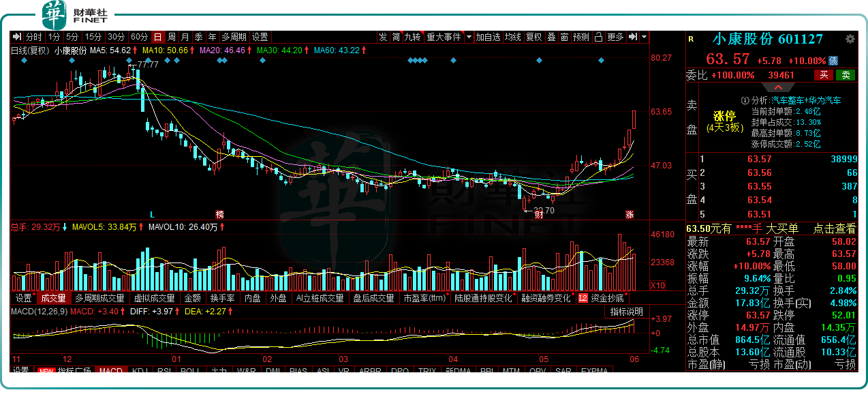Click the blue 债 bond icon
Screen dimensions: 868x403
(x=833, y=61)
